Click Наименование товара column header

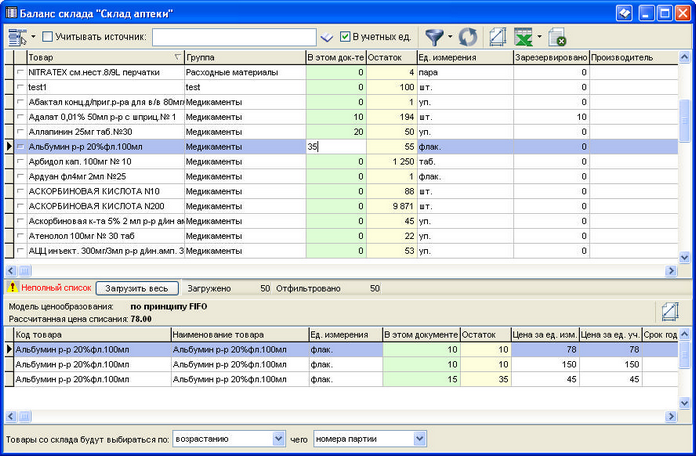pyautogui.click(x=240, y=334)
